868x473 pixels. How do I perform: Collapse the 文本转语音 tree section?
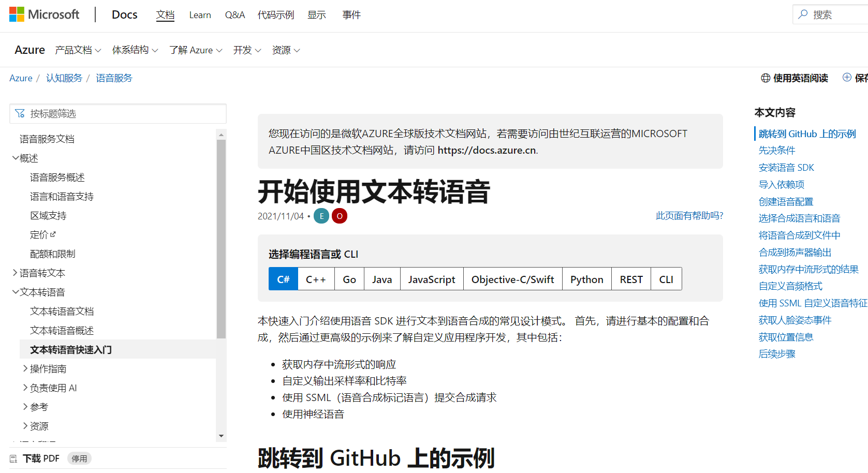click(16, 292)
